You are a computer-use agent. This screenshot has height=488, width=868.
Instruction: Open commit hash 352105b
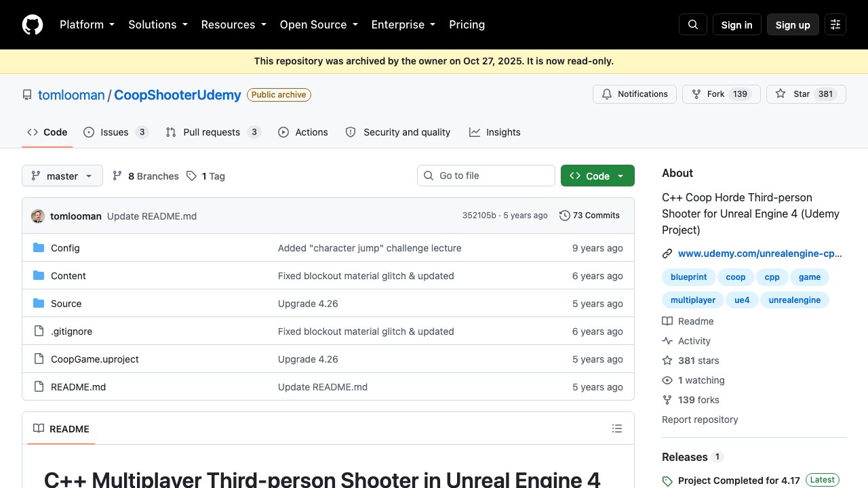(479, 216)
